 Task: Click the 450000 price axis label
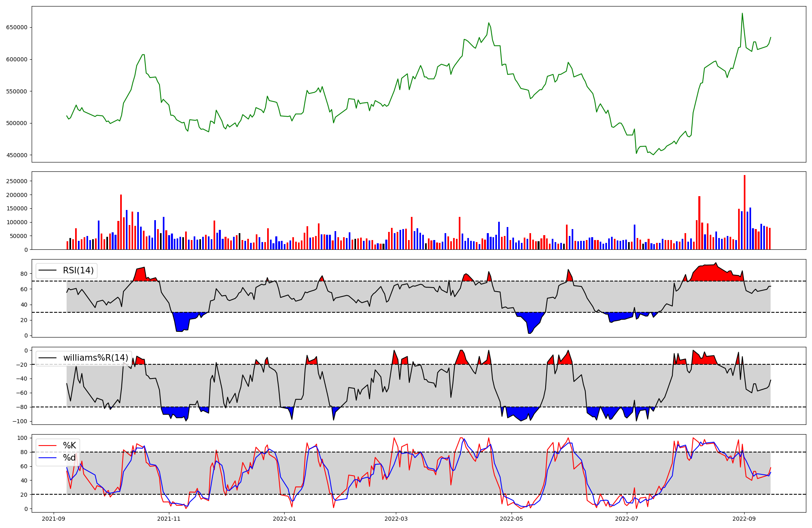(17, 155)
